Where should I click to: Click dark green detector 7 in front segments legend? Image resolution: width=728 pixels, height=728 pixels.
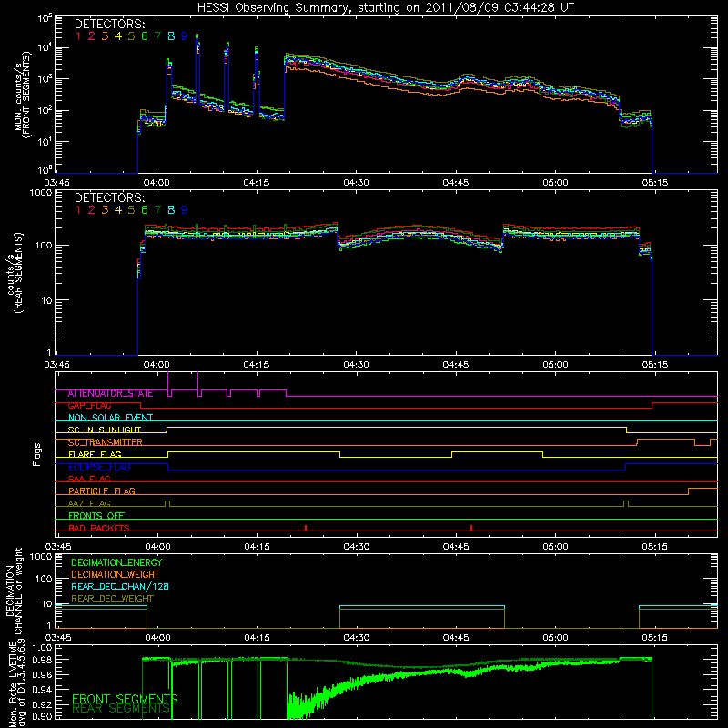[157, 35]
